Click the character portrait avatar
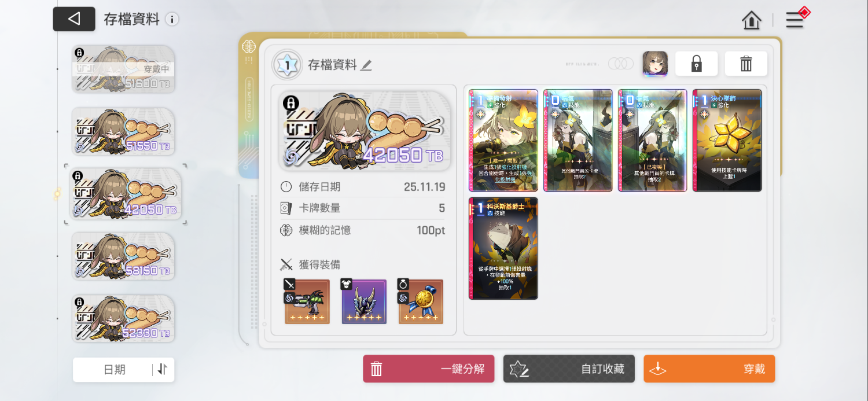 pyautogui.click(x=655, y=64)
